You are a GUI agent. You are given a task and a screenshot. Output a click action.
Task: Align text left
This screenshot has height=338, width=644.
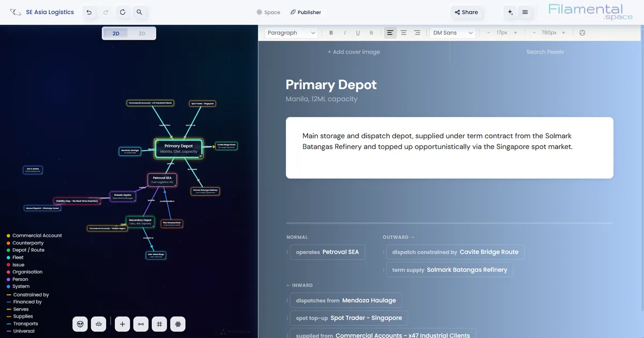coord(390,33)
